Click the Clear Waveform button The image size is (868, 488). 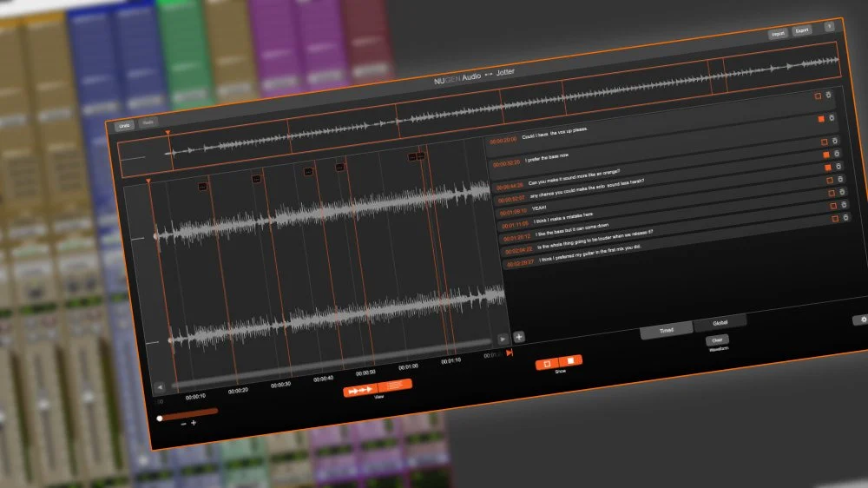pos(718,340)
